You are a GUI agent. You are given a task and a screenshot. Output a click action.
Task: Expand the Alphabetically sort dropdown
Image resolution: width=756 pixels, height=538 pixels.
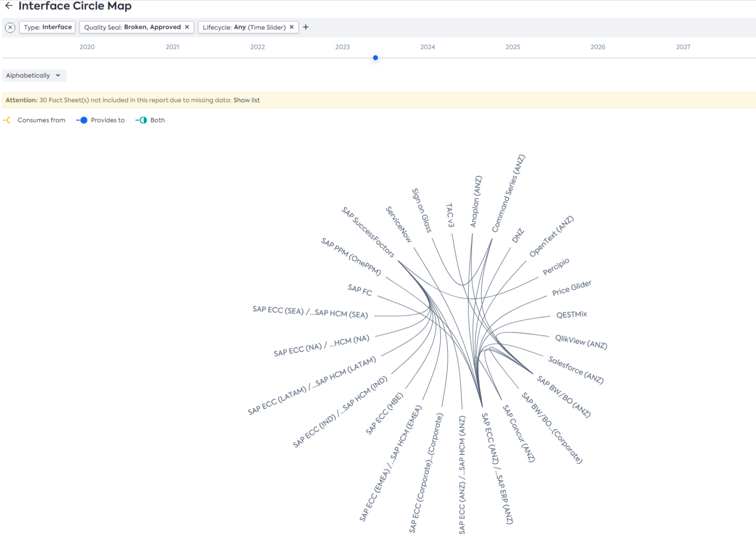[34, 75]
